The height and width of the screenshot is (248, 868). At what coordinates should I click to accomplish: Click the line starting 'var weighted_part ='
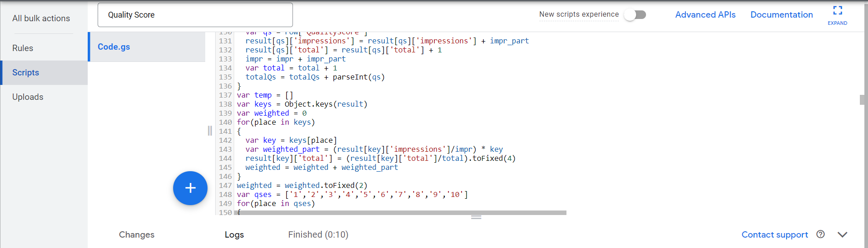(x=374, y=149)
